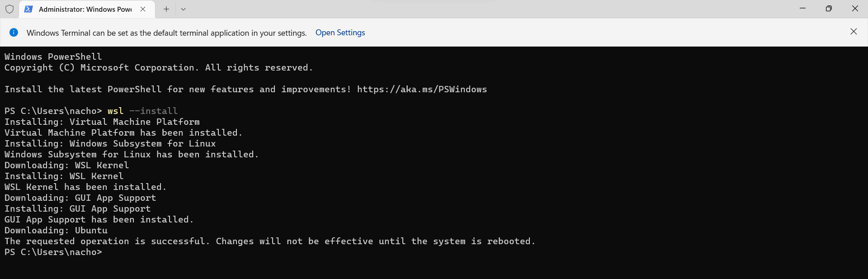Dismiss the default terminal notification bar

click(x=854, y=32)
